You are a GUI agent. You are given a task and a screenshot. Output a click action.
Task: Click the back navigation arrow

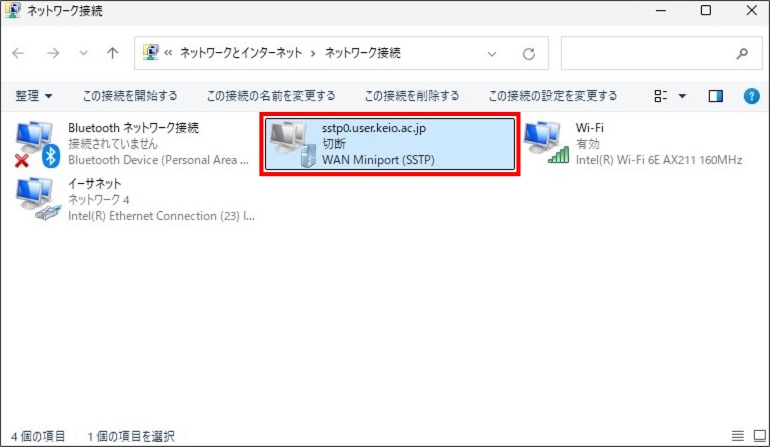point(19,53)
